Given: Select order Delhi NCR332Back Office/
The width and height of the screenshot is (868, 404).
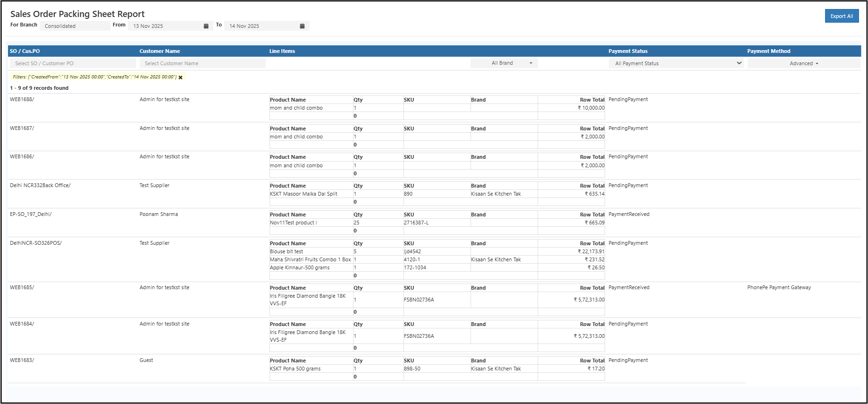Looking at the screenshot, I should coord(40,185).
